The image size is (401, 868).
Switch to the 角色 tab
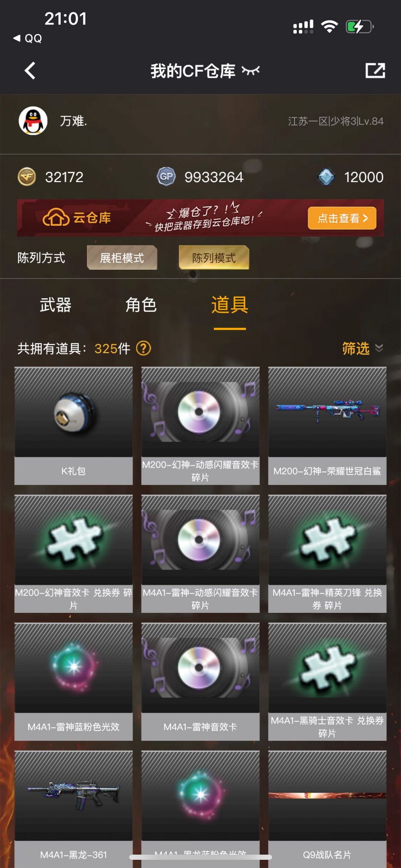click(x=141, y=305)
